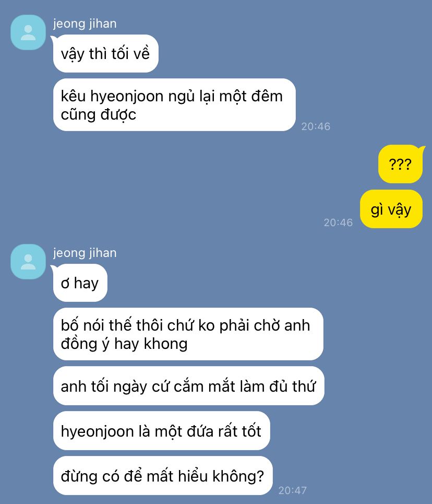This screenshot has width=432, height=504.
Task: Select the 'anh tối ngày cứ cắm mắt' message
Action: click(x=188, y=386)
